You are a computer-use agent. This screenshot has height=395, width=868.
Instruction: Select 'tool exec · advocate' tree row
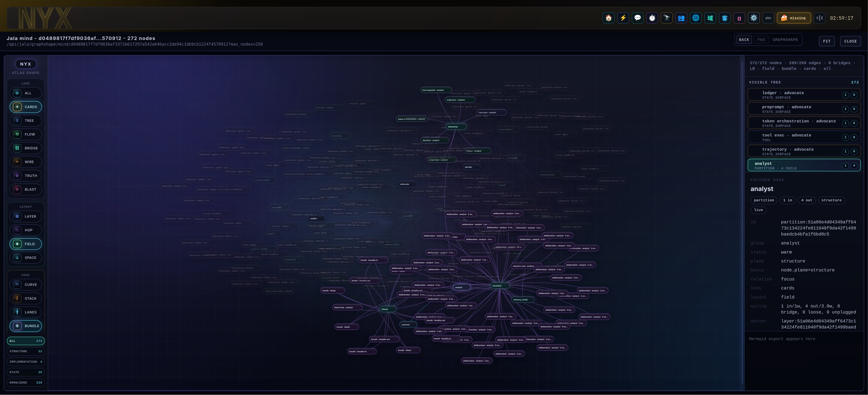[804, 137]
